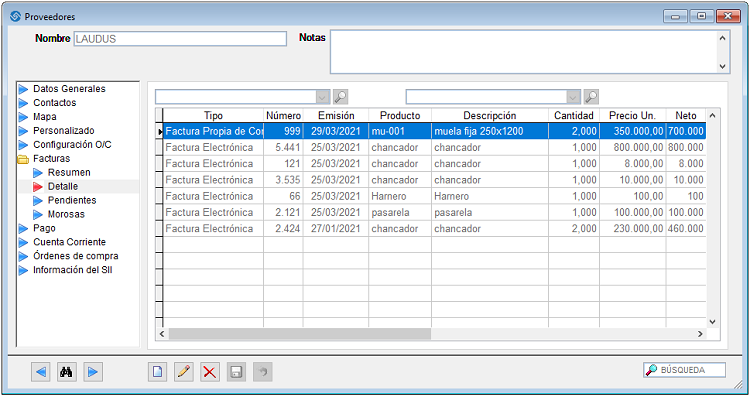Open Personalizado section
This screenshot has height=397, width=750.
(x=63, y=131)
